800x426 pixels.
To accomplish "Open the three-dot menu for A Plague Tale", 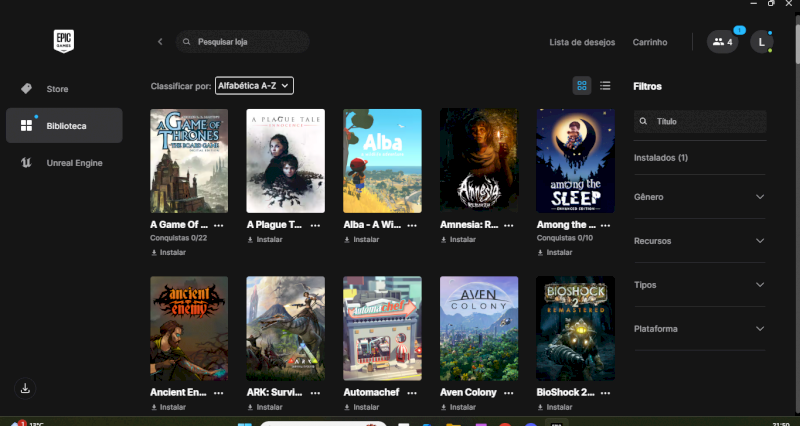I will [315, 225].
